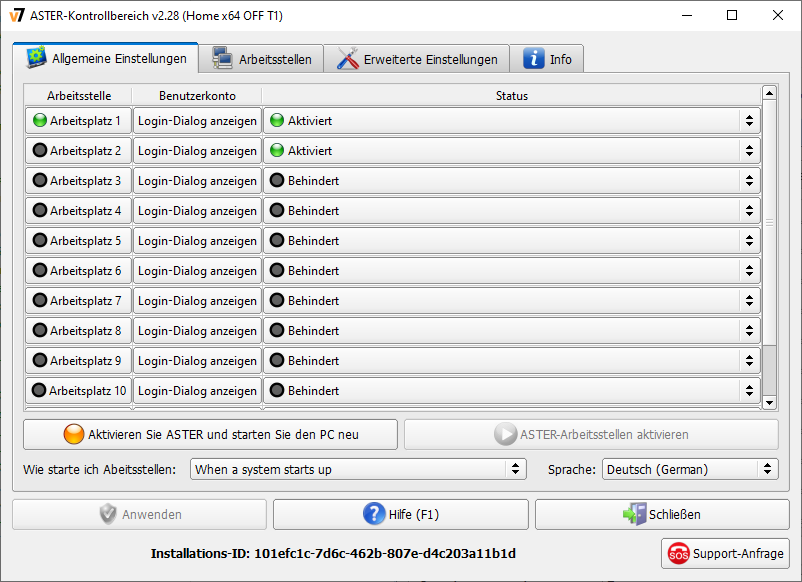Select Login-Dialog anzeigen in the Arbeitsplatz 7 row

(197, 301)
